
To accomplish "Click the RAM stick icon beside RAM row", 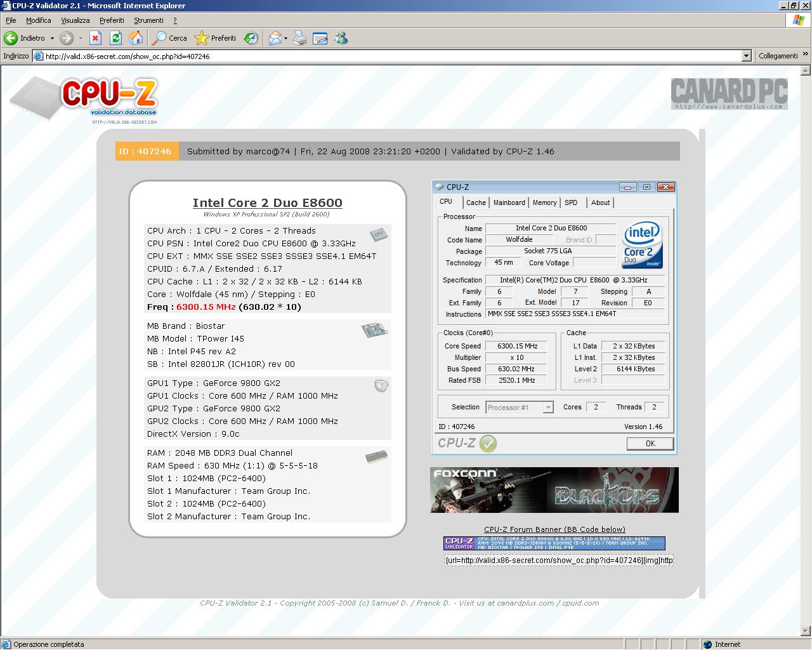I will [376, 456].
